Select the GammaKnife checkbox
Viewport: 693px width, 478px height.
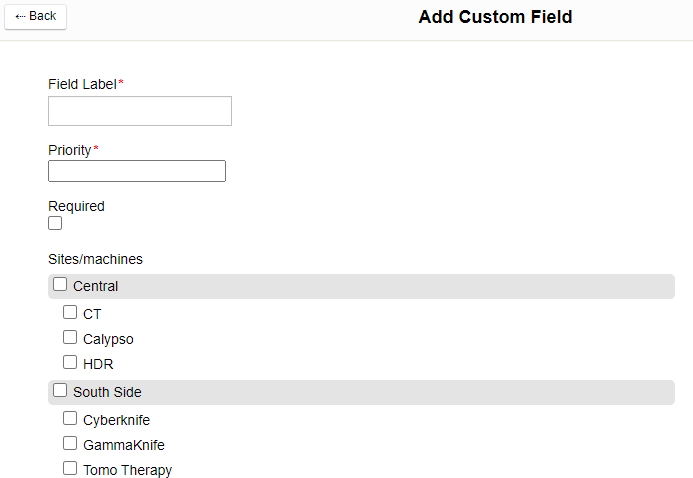tap(70, 443)
